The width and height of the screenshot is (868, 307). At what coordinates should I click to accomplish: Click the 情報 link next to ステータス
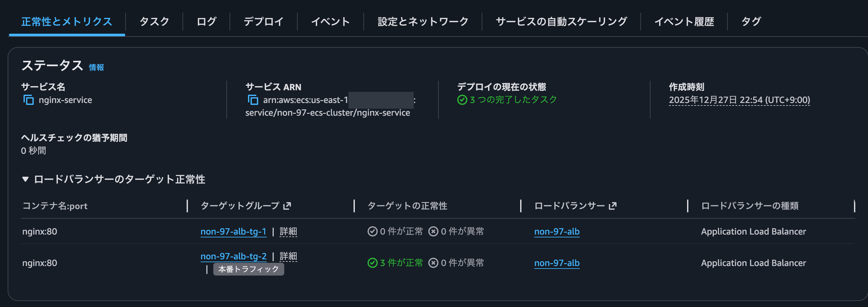tap(95, 67)
